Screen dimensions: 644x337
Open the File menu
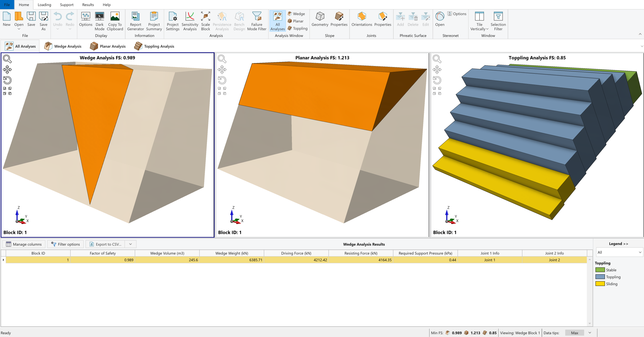[7, 5]
